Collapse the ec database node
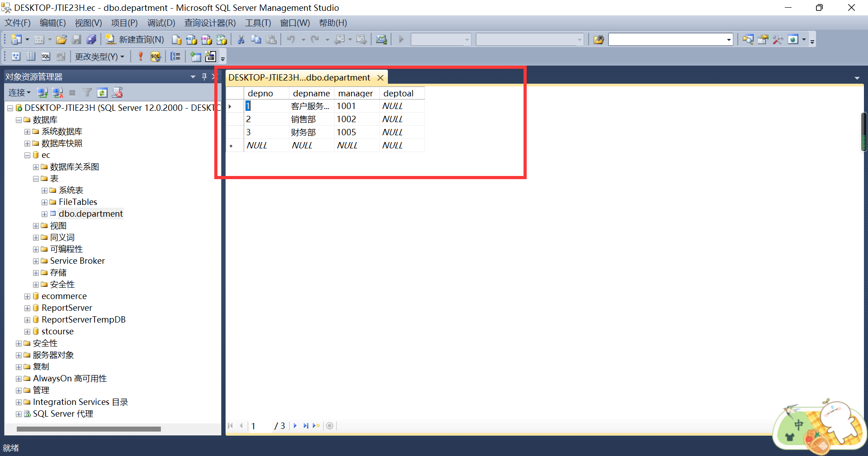 27,155
